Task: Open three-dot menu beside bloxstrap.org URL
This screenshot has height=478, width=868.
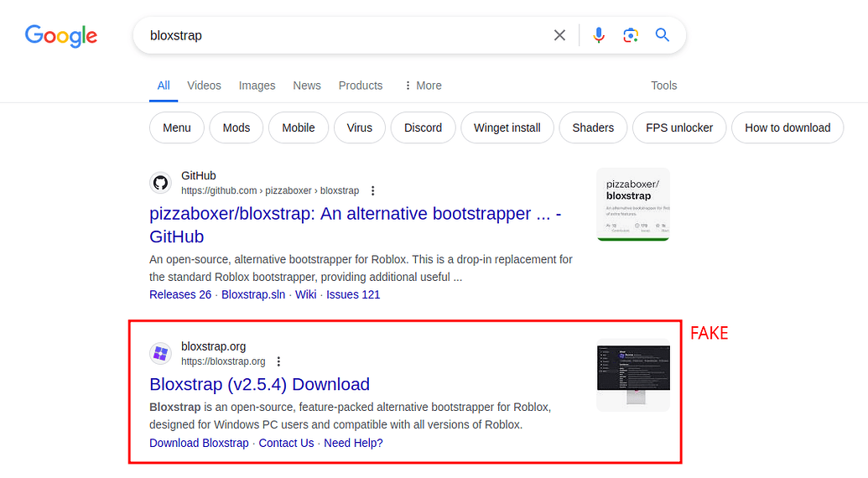Action: click(278, 361)
